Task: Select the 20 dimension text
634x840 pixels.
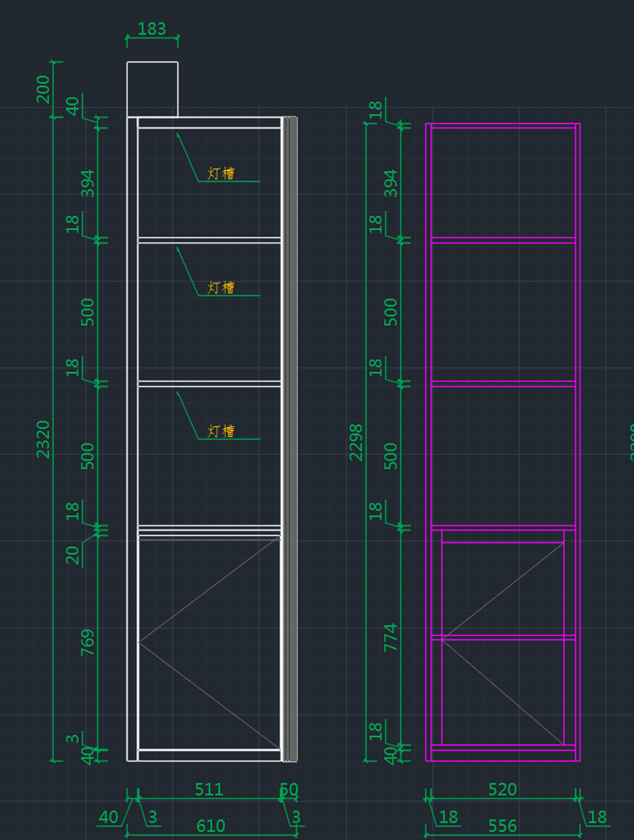Action: point(73,555)
